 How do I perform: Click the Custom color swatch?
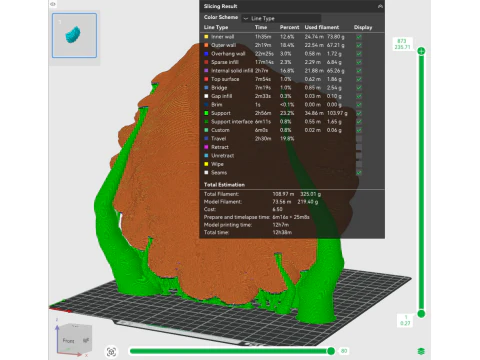tap(206, 130)
